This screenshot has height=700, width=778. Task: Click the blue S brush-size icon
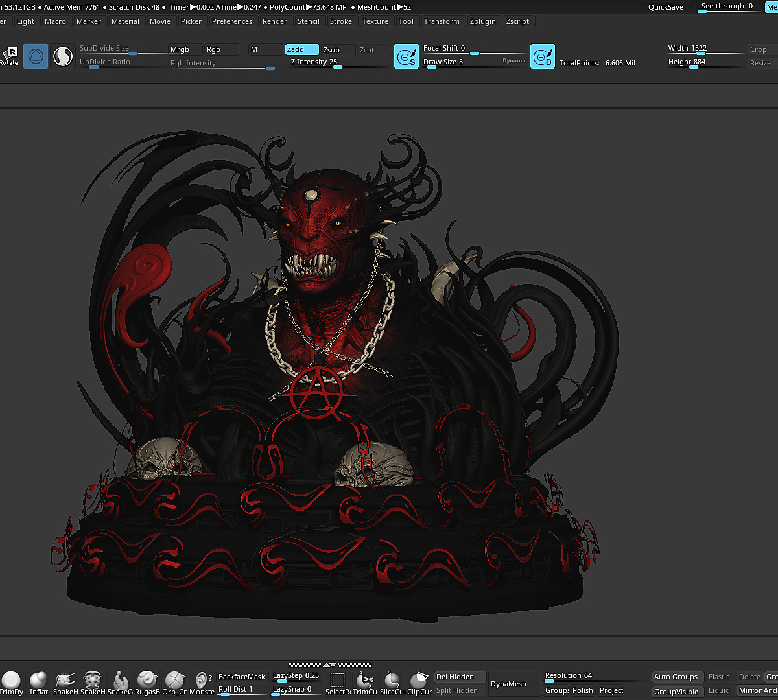(407, 56)
